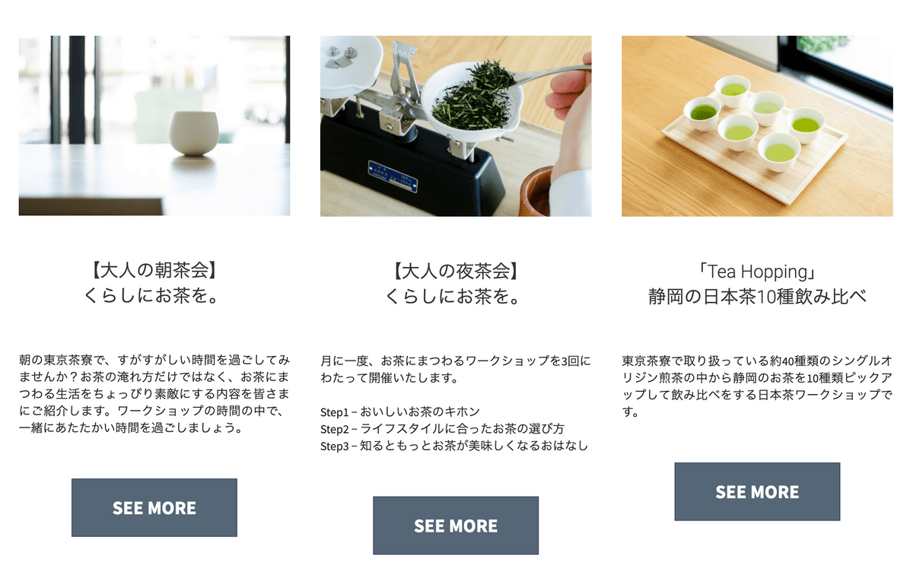
Task: Click くらしにお茶を。 under the morning tea heading
Action: (154, 296)
